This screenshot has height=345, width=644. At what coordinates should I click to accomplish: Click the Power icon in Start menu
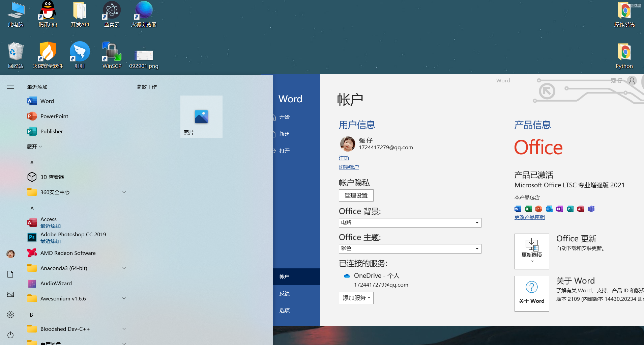pos(10,335)
